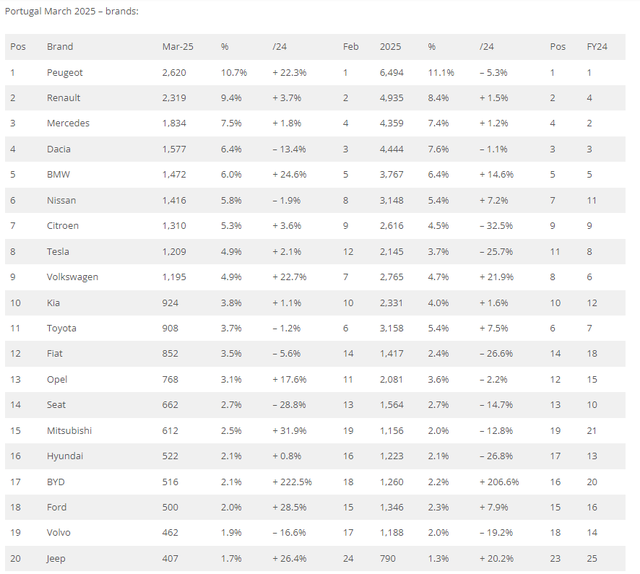
Task: Select the Volkswagen brand cell
Action: point(72,277)
